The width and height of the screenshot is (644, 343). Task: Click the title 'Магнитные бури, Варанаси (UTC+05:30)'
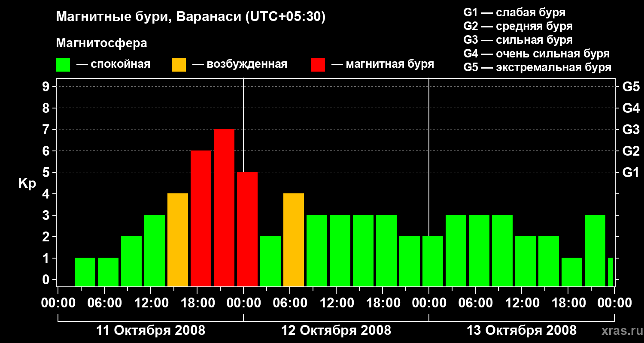[191, 17]
